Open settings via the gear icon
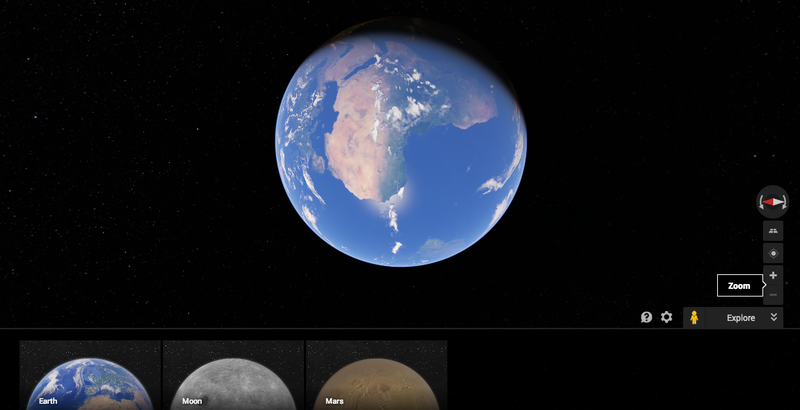This screenshot has height=410, width=800. tap(666, 317)
